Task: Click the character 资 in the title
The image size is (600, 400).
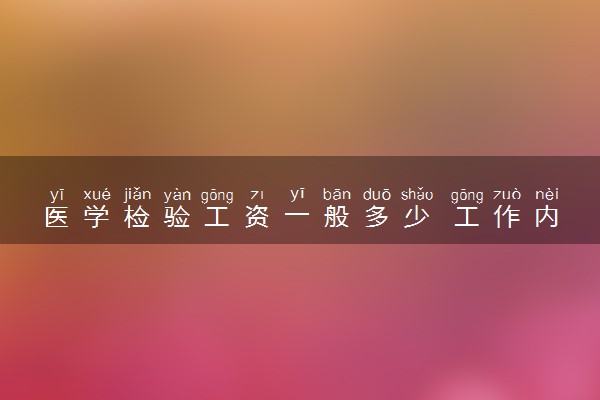Action: pyautogui.click(x=257, y=217)
